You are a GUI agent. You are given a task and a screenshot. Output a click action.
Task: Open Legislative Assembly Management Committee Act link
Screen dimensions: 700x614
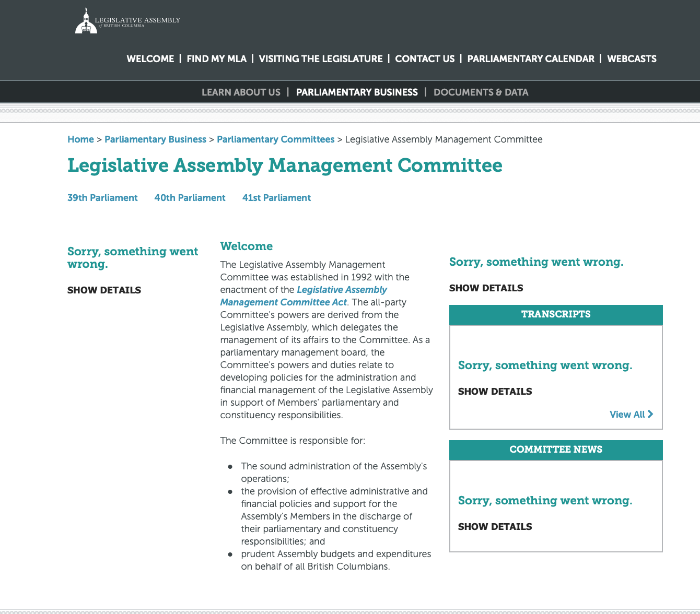(x=304, y=296)
